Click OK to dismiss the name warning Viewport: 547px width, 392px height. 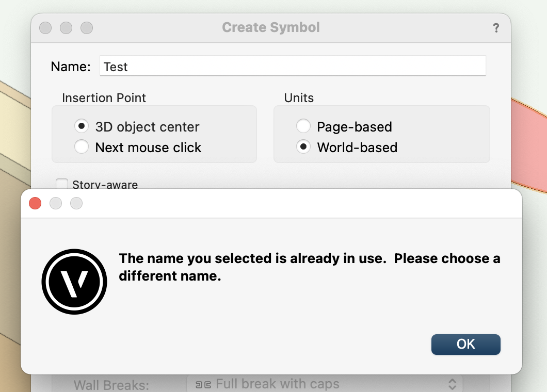click(x=465, y=345)
